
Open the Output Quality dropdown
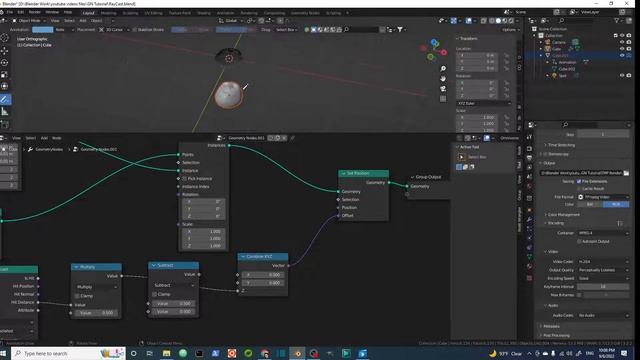[x=603, y=270]
